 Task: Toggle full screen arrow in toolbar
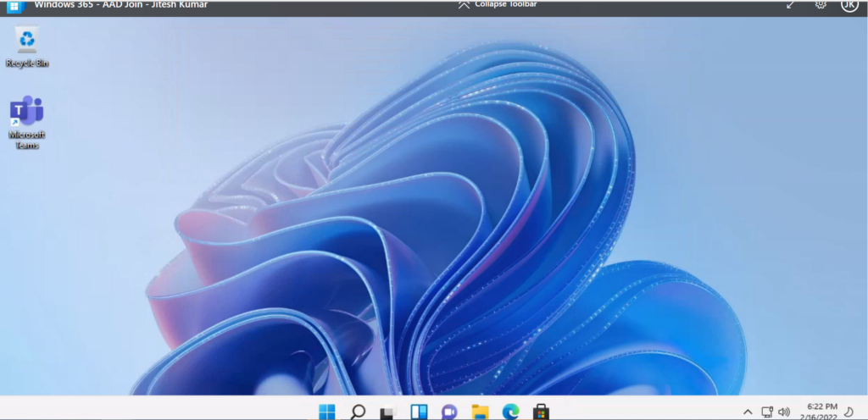click(791, 4)
